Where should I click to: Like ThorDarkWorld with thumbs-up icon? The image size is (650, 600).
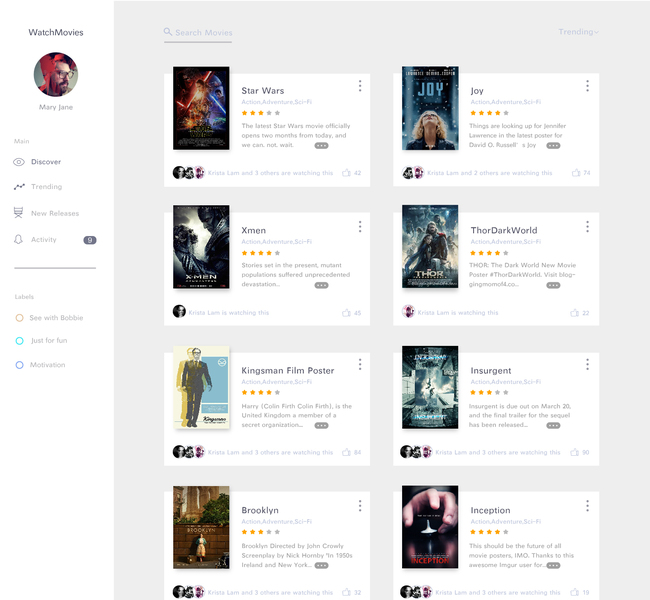pyautogui.click(x=575, y=313)
